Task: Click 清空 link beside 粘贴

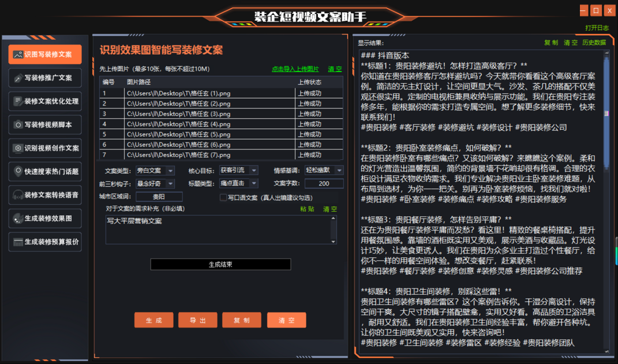Action: coord(330,209)
